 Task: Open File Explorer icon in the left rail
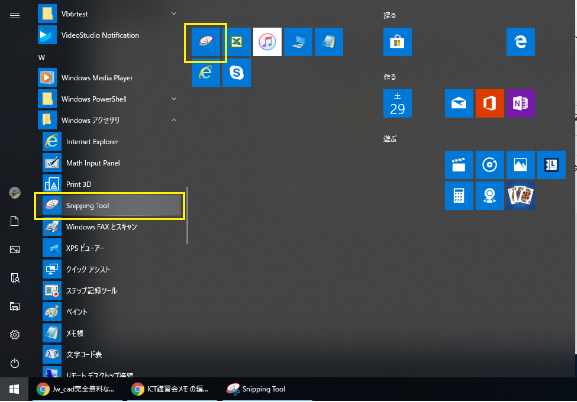point(15,278)
